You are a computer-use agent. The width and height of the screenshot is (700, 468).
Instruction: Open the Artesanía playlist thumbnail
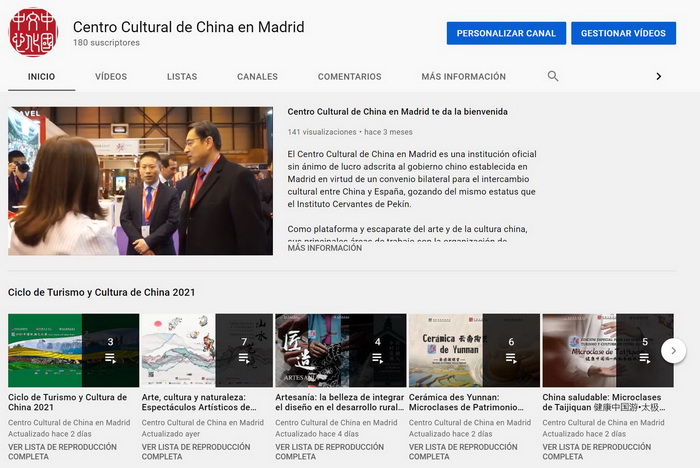341,350
